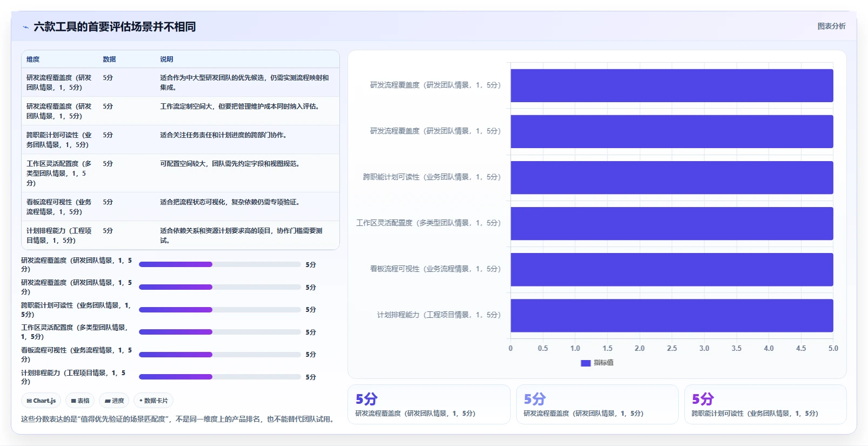The image size is (868, 446).
Task: Click the description starting '适合依赖关系和资源计划要求高的项目'
Action: [x=241, y=236]
